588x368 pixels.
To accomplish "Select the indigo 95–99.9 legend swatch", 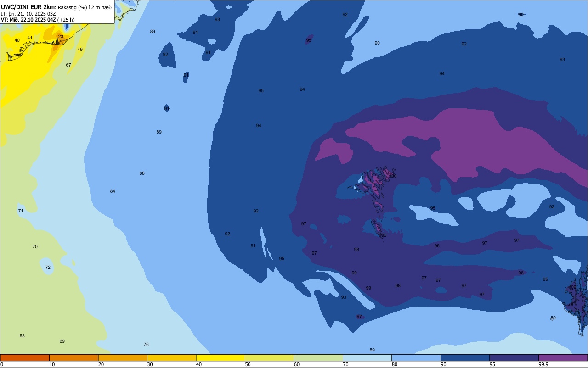I will click(x=514, y=357).
